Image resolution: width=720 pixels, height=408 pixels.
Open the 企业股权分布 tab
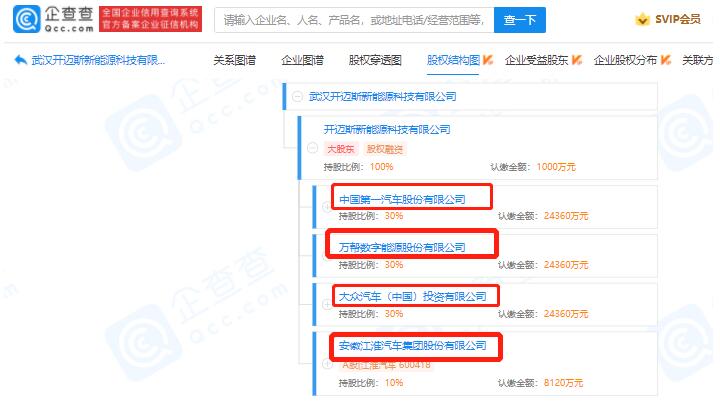(x=625, y=60)
